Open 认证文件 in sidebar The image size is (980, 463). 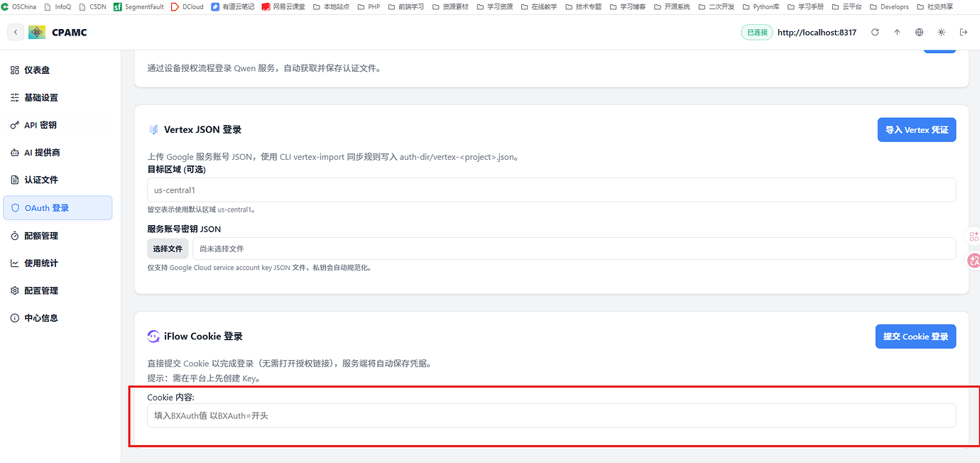pyautogui.click(x=58, y=180)
